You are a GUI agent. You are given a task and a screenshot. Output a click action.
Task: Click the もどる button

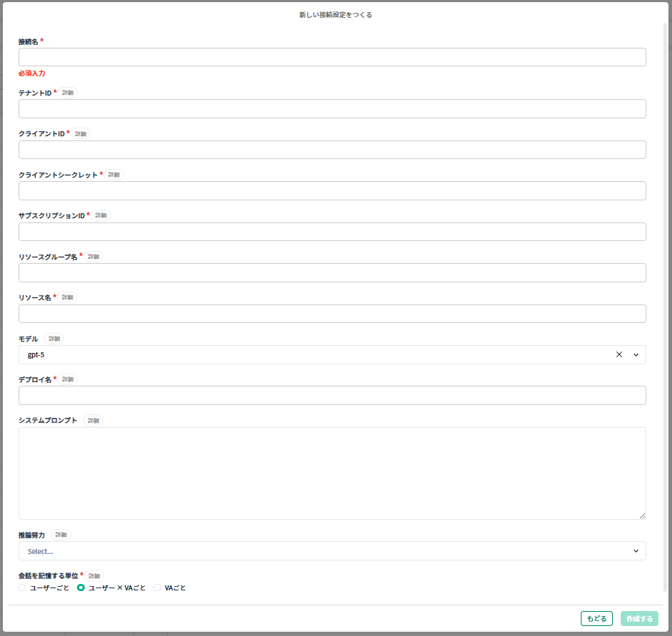(x=596, y=619)
